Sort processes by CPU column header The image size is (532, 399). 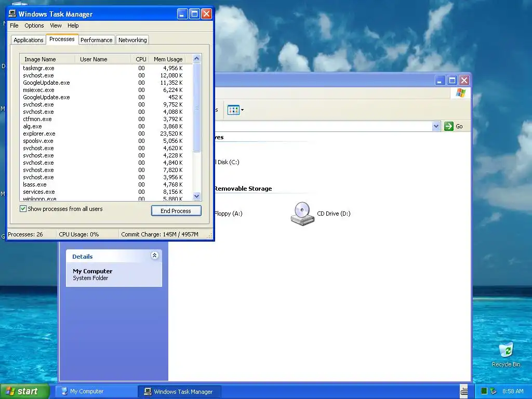click(140, 59)
